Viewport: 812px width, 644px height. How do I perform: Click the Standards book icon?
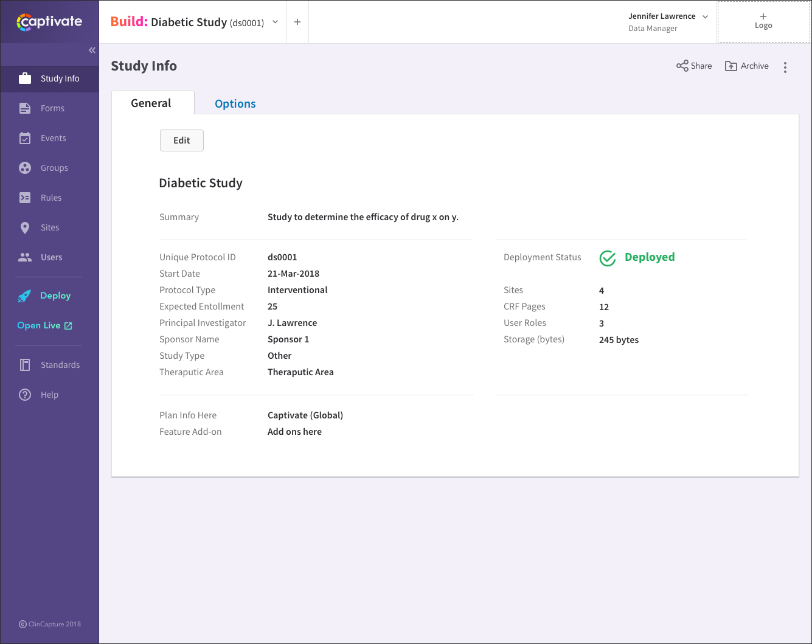tap(25, 365)
